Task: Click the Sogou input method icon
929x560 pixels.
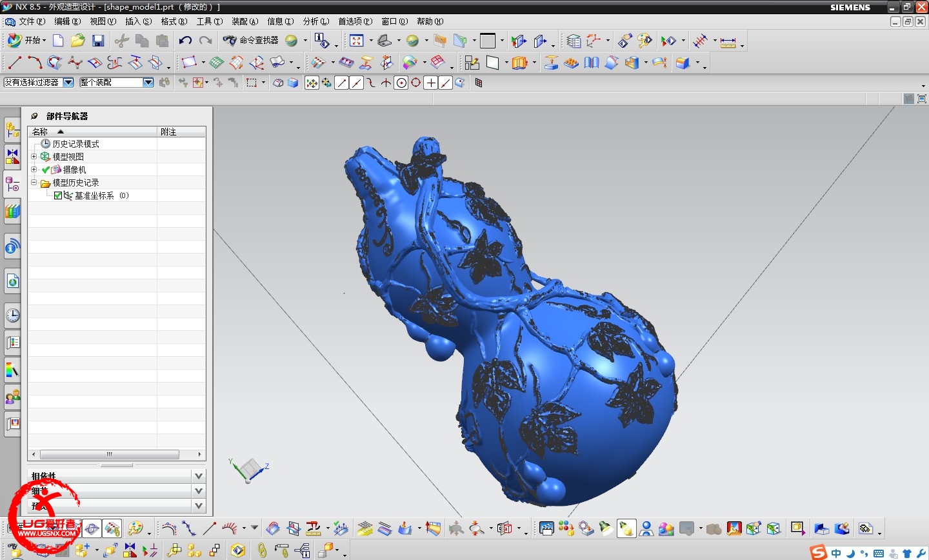Action: pos(819,552)
